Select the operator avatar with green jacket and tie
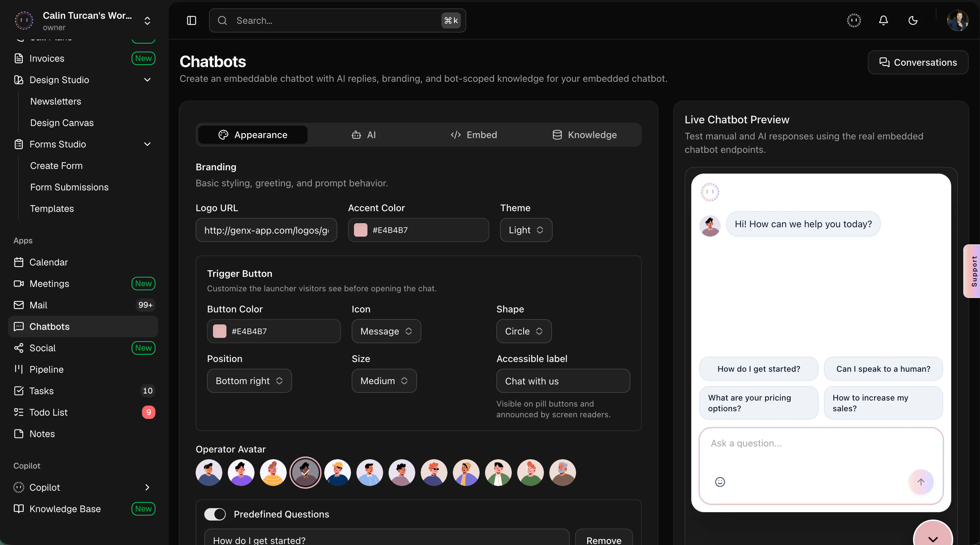The height and width of the screenshot is (545, 980). tap(498, 472)
